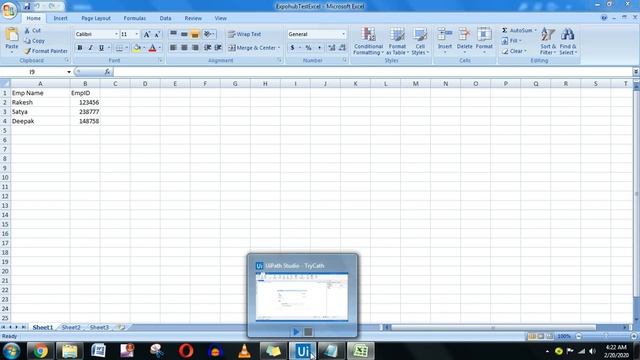
Task: Align text to the bottom of the cell
Action: click(x=195, y=34)
